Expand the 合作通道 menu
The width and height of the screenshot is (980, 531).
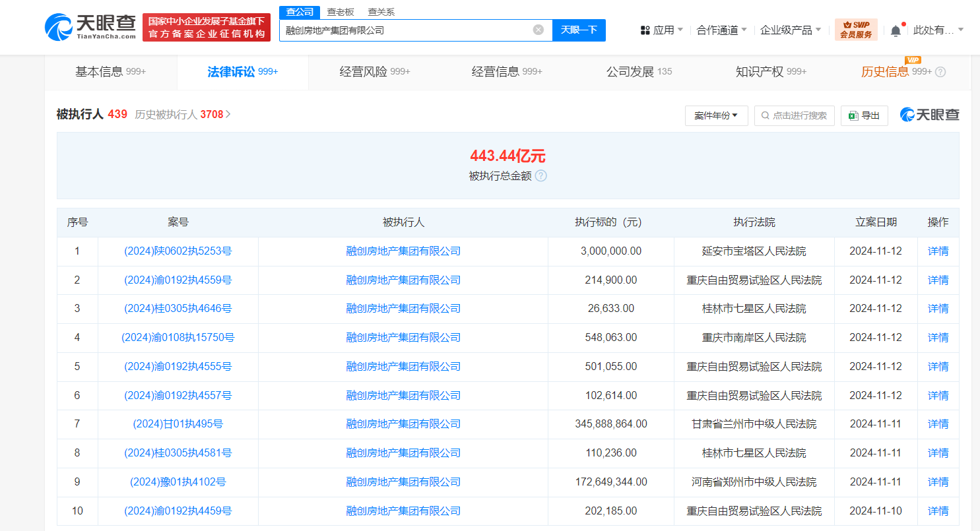click(x=722, y=30)
